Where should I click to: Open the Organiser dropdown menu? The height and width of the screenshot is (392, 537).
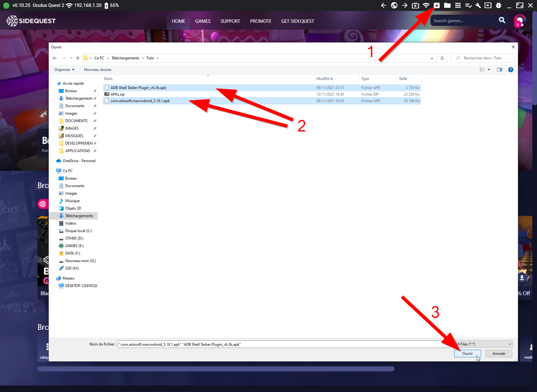tap(64, 70)
